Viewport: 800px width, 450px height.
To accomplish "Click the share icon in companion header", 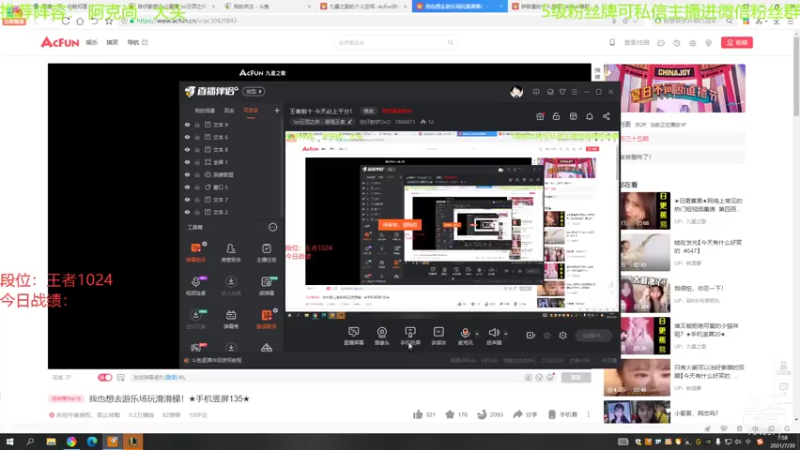I will pos(606,116).
